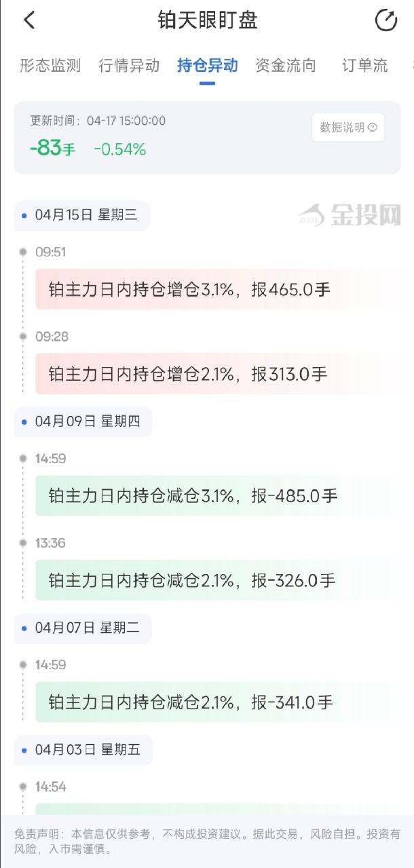Open the 形态监测 tab
The image size is (414, 868).
(x=49, y=66)
